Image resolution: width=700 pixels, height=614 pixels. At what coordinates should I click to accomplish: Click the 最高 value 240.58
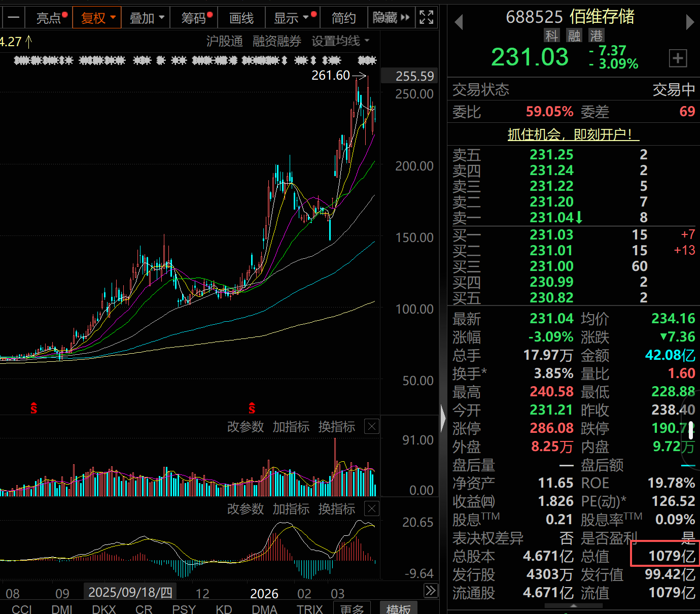(x=551, y=392)
